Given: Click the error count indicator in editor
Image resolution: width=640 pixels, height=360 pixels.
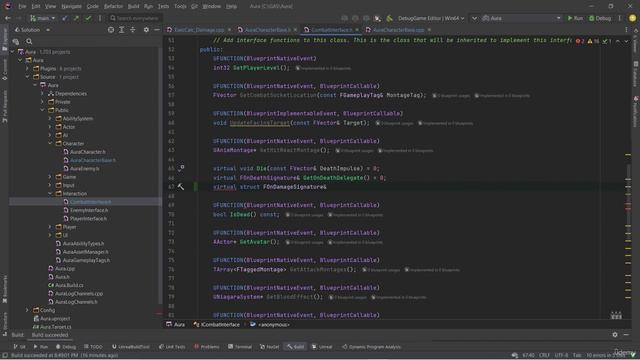Looking at the screenshot, I should tap(580, 41).
